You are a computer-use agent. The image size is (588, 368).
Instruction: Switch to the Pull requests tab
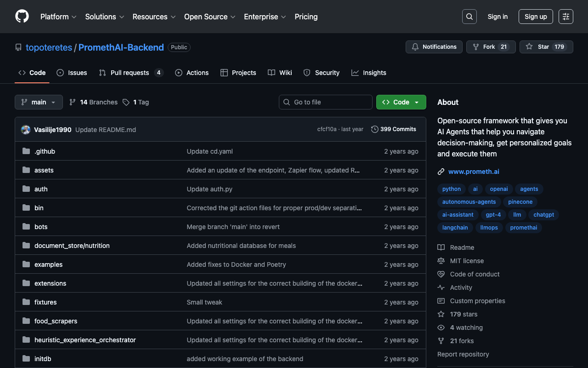[130, 73]
